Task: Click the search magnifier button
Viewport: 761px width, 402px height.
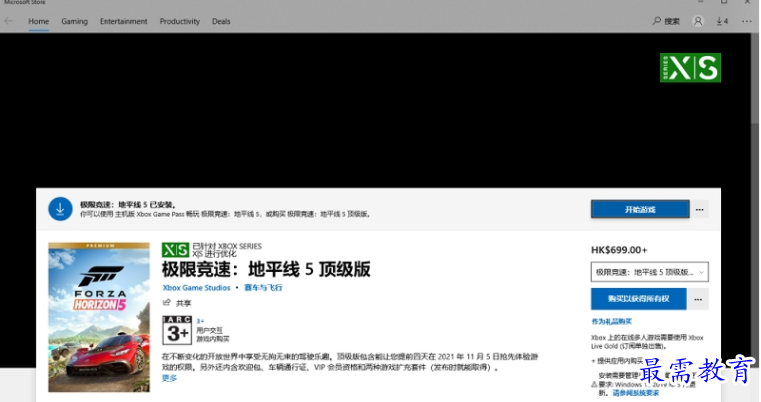Action: point(666,21)
